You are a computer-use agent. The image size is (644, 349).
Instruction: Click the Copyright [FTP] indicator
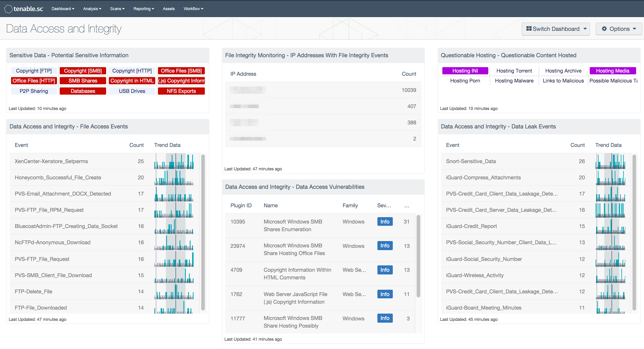pyautogui.click(x=34, y=71)
